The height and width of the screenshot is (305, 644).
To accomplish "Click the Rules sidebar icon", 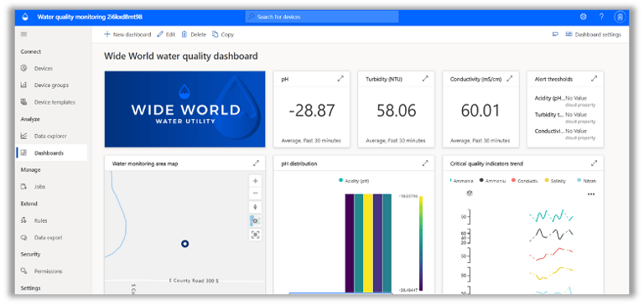I will click(23, 220).
